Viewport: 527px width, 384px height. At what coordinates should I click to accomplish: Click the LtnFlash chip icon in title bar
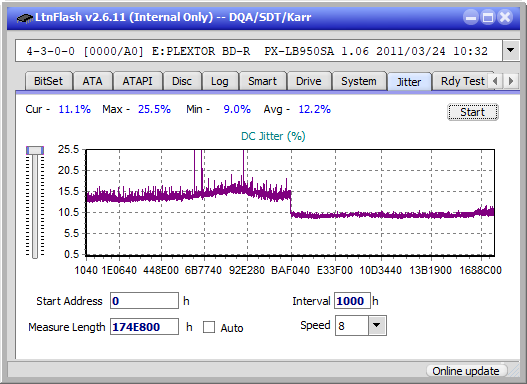(24, 17)
